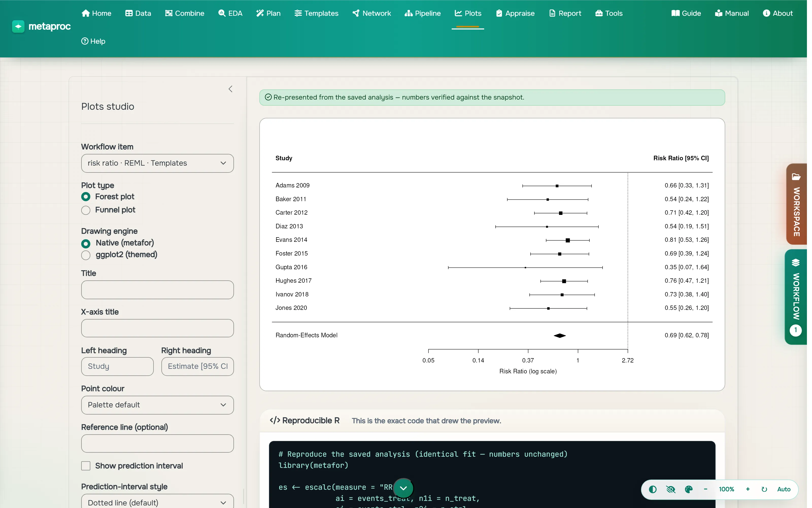Click the metaproc brand name link
Viewport: 812px width, 508px height.
(x=50, y=26)
